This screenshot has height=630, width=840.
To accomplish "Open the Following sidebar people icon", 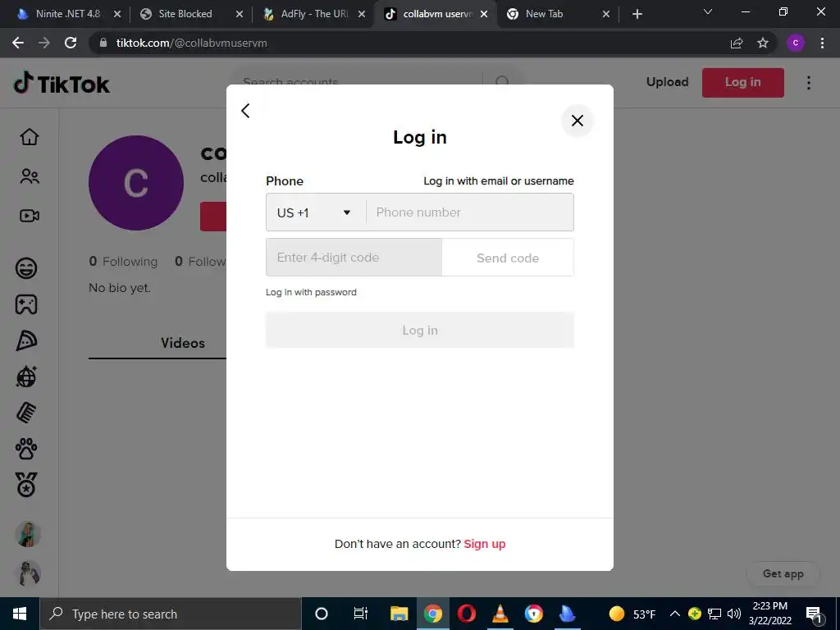I will point(30,176).
